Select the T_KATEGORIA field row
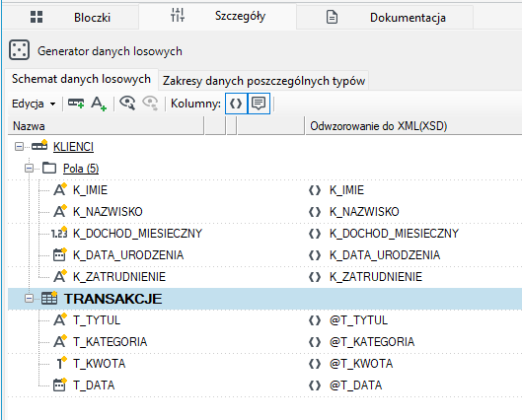This screenshot has width=522, height=420. [x=265, y=341]
